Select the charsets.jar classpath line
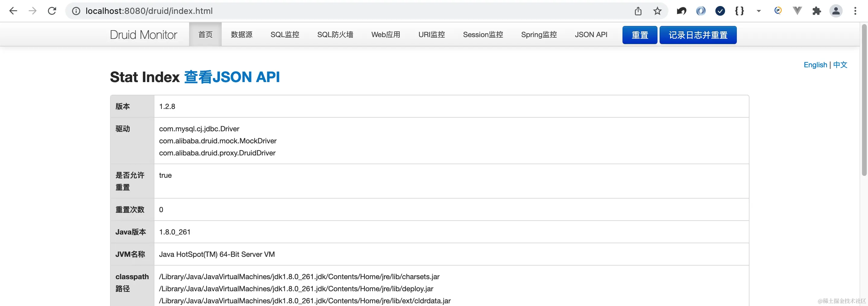 point(299,277)
